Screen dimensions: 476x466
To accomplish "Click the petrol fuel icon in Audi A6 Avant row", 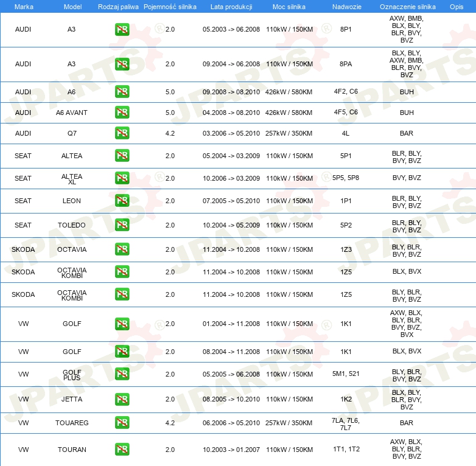I will pos(122,113).
